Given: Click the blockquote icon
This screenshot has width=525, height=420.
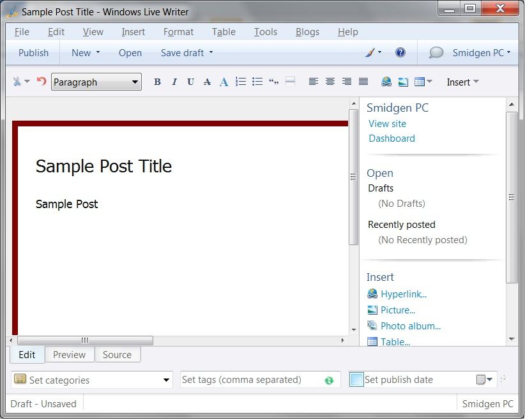Looking at the screenshot, I should [274, 82].
